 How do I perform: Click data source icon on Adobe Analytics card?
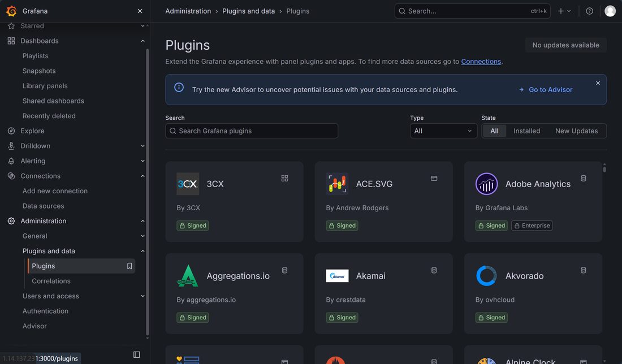pyautogui.click(x=583, y=179)
